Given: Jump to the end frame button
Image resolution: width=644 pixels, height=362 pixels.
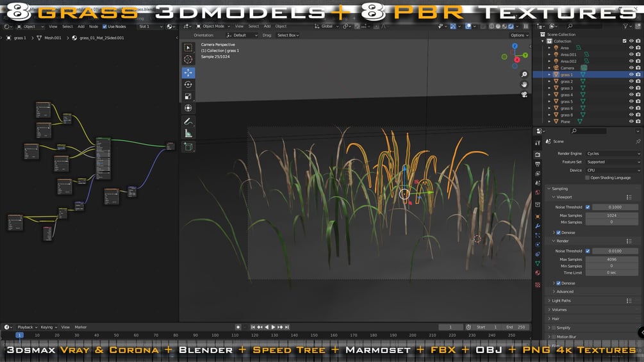Looking at the screenshot, I should (x=287, y=327).
